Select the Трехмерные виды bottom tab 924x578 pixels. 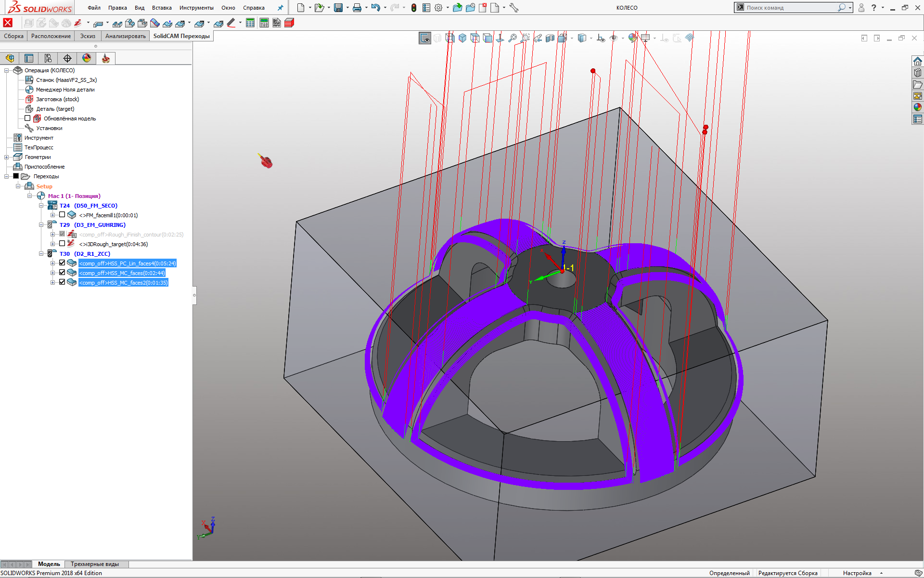[x=94, y=564]
